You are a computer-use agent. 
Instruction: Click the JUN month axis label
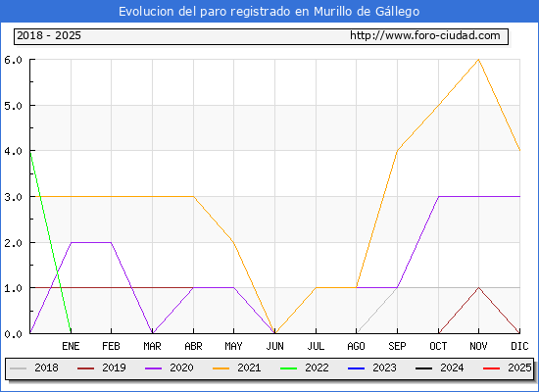tap(275, 346)
